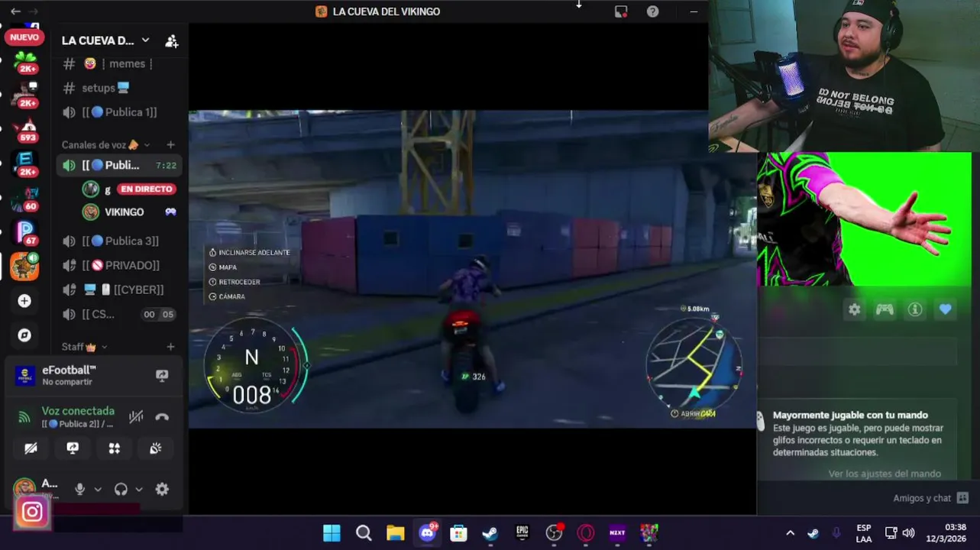Open the Steam game info icon
Viewport: 980px width, 550px height.
click(915, 309)
